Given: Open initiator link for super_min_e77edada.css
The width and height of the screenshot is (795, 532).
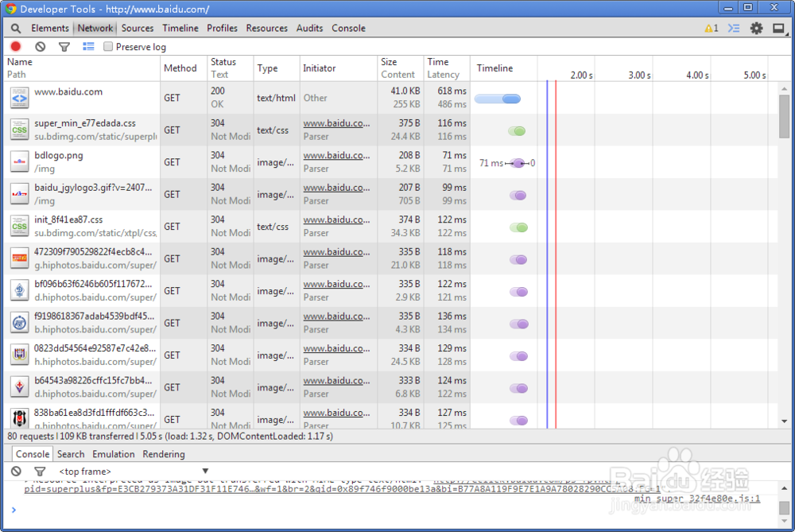Looking at the screenshot, I should coord(336,123).
